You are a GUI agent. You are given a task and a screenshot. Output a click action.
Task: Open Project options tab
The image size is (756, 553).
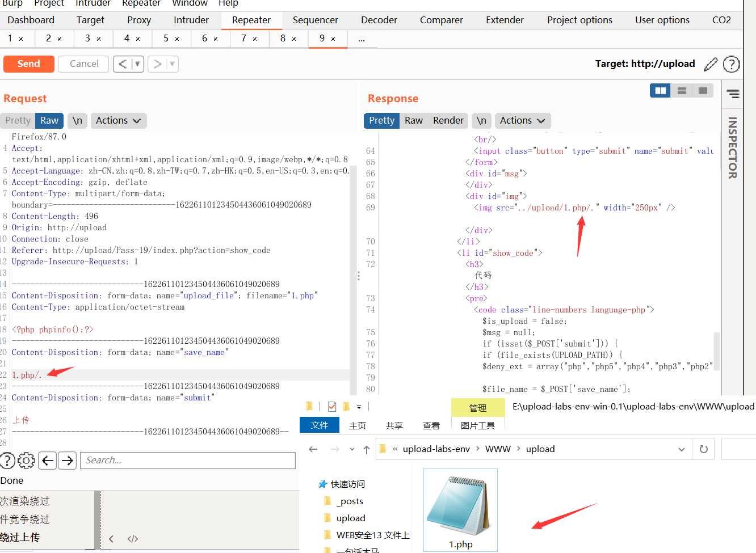[x=579, y=20]
